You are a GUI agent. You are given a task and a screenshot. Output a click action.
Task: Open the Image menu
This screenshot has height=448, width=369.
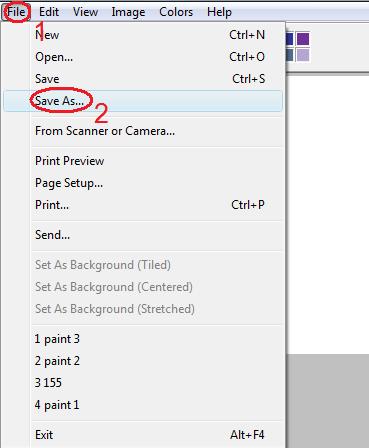coord(128,12)
